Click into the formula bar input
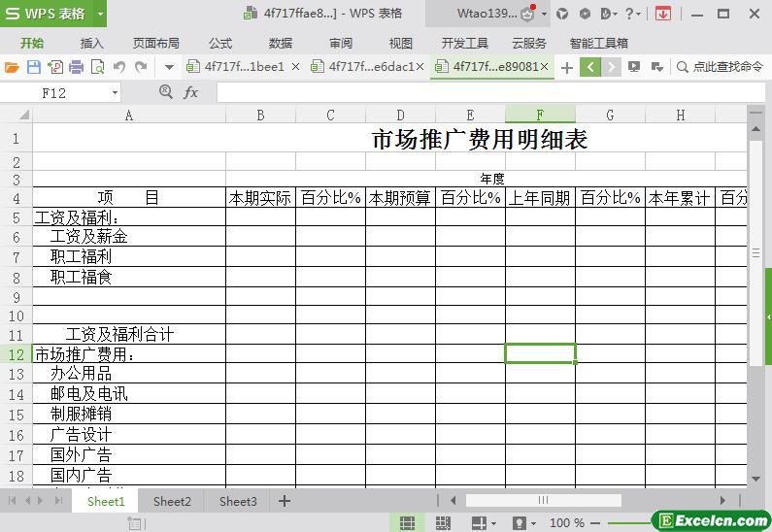This screenshot has width=772, height=532. tap(490, 92)
